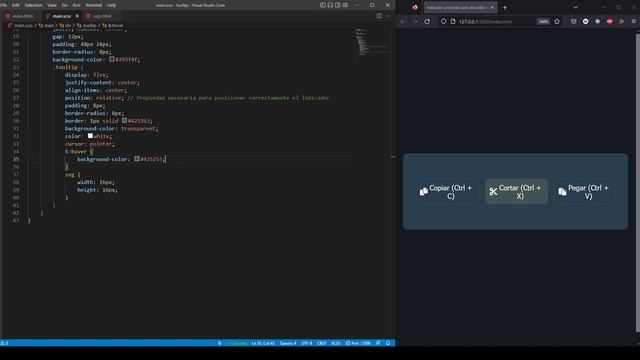Open the View menu
Screen dimensions: 640x360
tap(52, 5)
